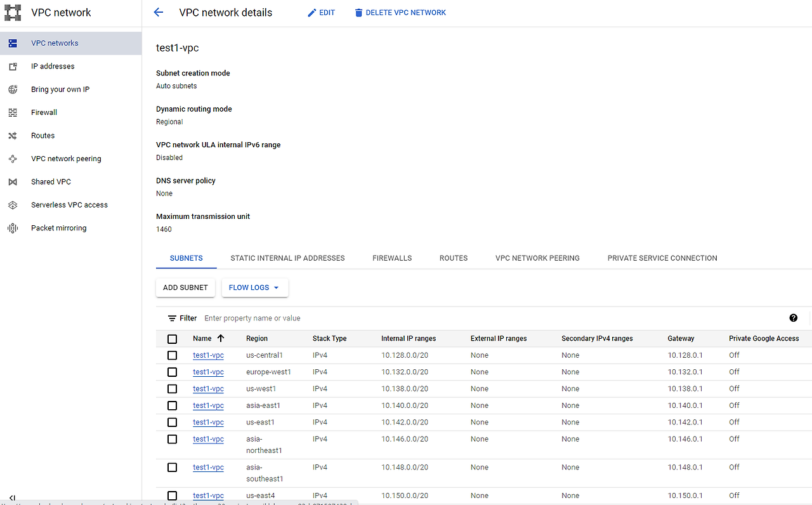Check the box for the us-west1 subnet

coord(172,389)
